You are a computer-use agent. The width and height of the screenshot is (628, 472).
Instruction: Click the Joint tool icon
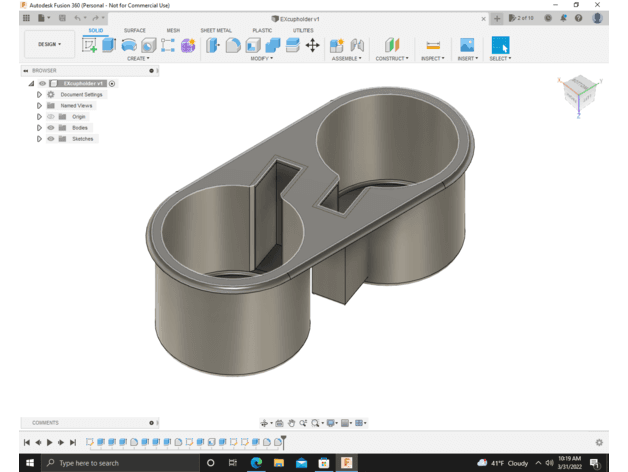click(x=357, y=45)
